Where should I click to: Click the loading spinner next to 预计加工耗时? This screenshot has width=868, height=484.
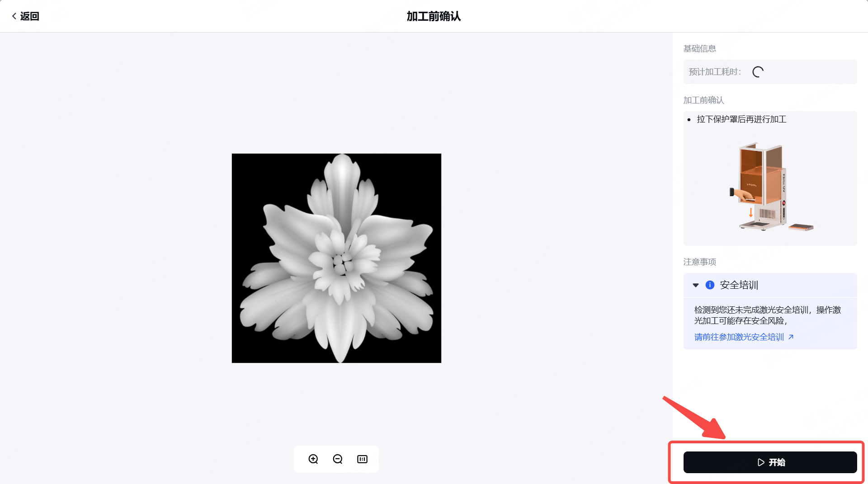tap(758, 72)
